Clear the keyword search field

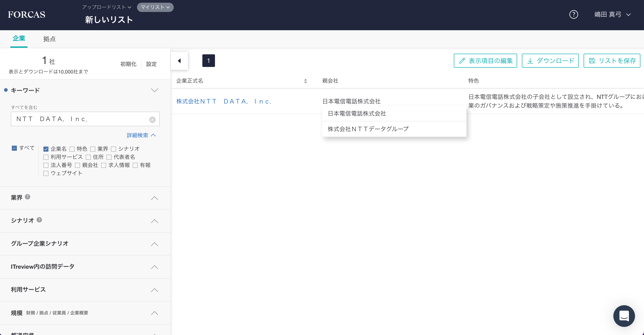point(152,119)
